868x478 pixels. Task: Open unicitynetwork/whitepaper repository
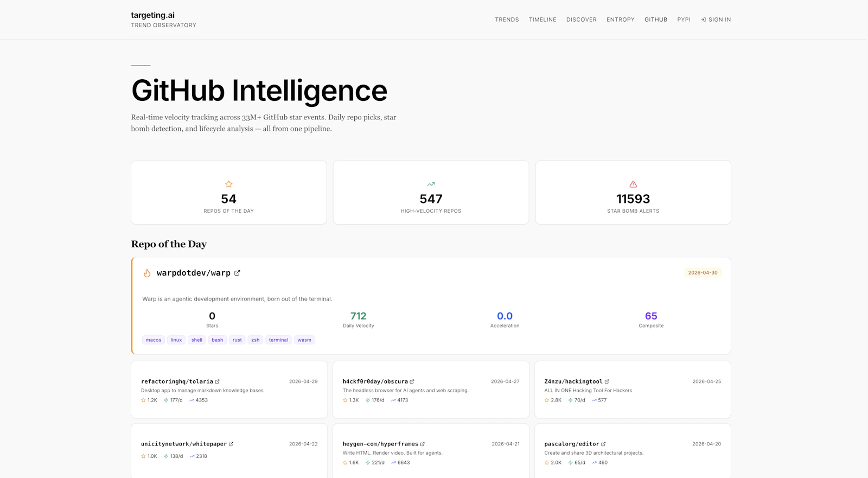(x=184, y=444)
